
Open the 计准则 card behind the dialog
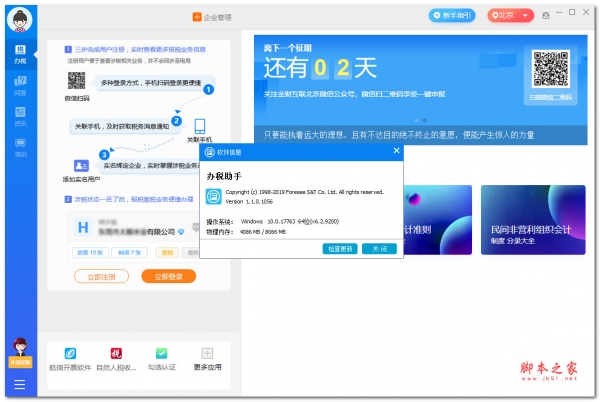[x=438, y=220]
